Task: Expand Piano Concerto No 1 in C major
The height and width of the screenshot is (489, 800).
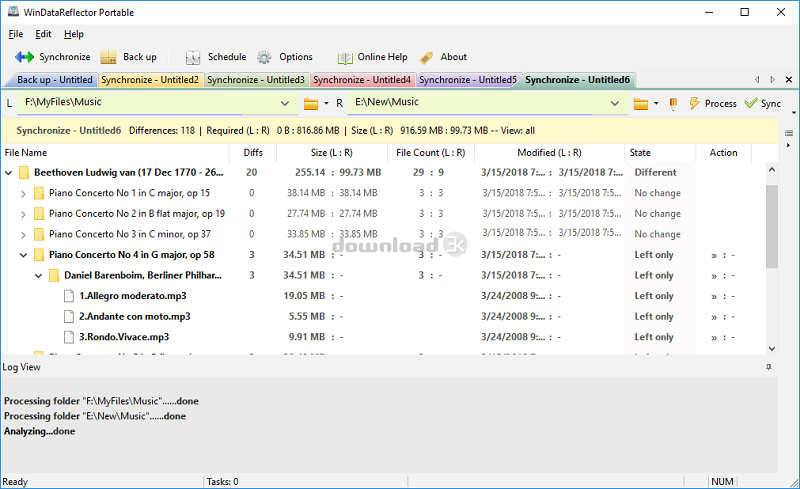Action: coord(24,193)
